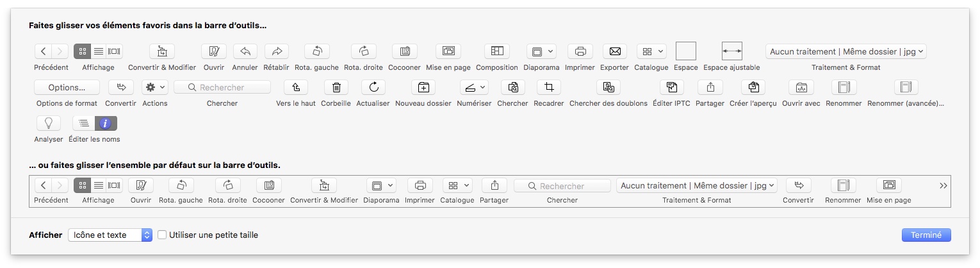
Task: Open the Afficher Icône et texte dropdown
Action: (x=110, y=235)
